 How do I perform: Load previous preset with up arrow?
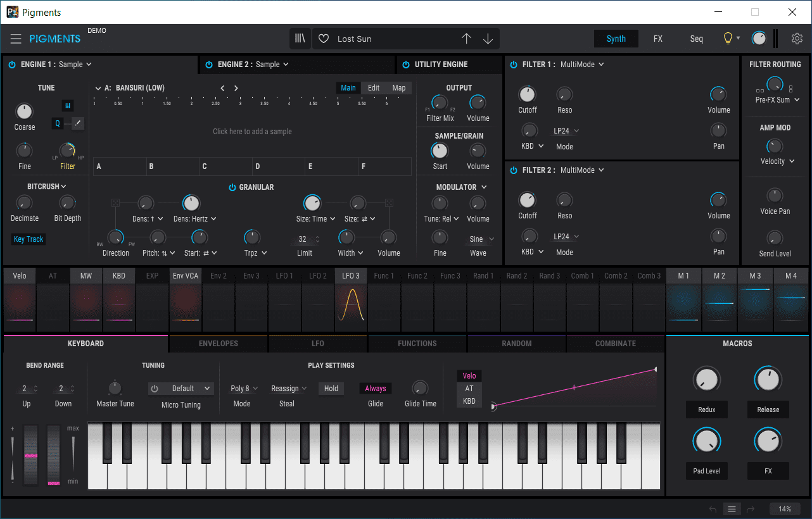click(x=467, y=39)
